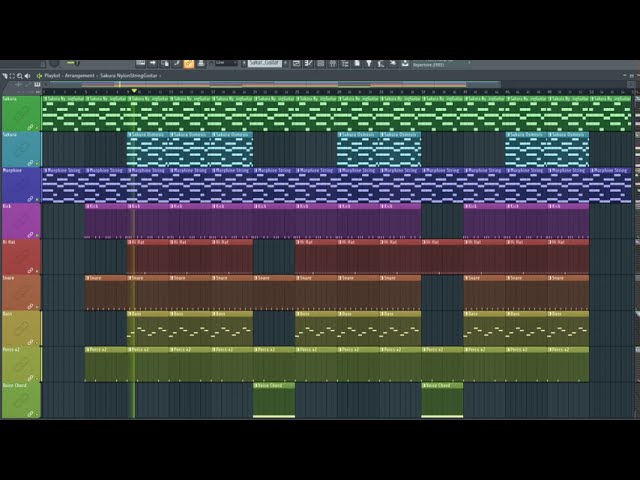Image resolution: width=640 pixels, height=480 pixels.
Task: Click link icon on Voice Chord track header
Action: pyautogui.click(x=30, y=414)
